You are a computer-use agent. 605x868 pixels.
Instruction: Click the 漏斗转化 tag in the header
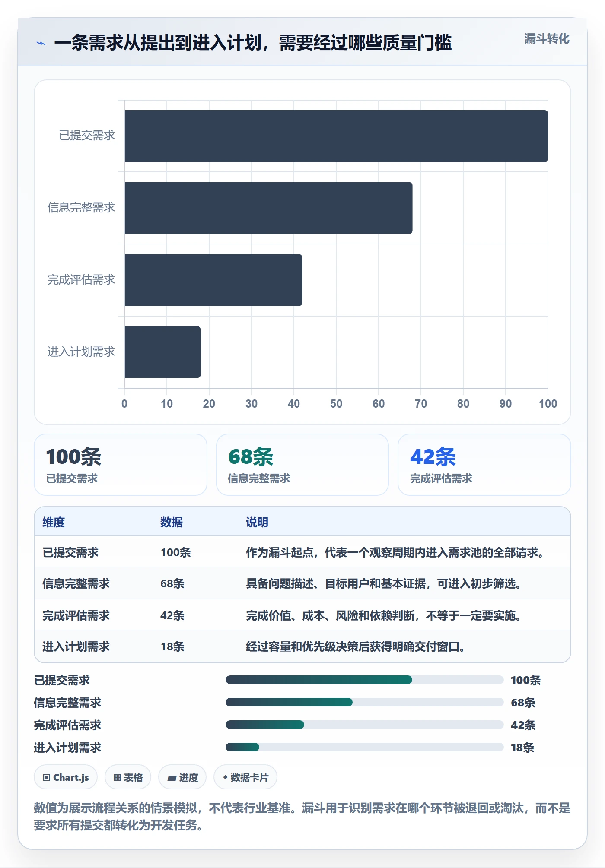point(547,39)
